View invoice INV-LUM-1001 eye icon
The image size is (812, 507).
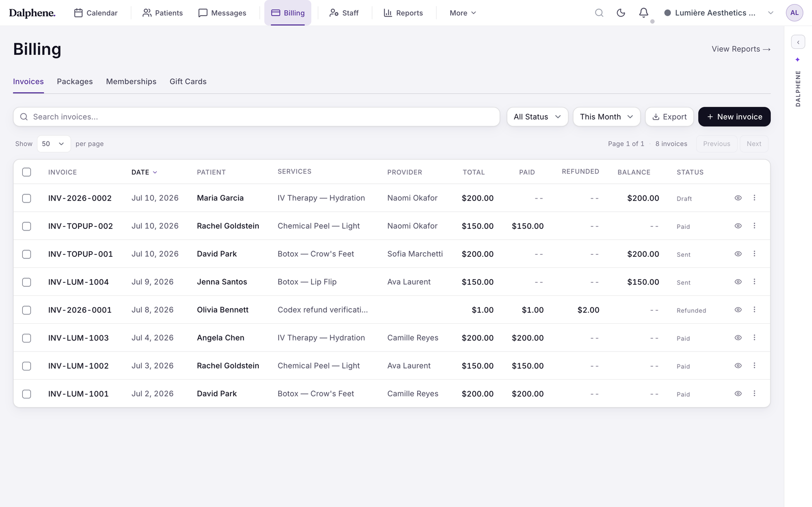738,393
